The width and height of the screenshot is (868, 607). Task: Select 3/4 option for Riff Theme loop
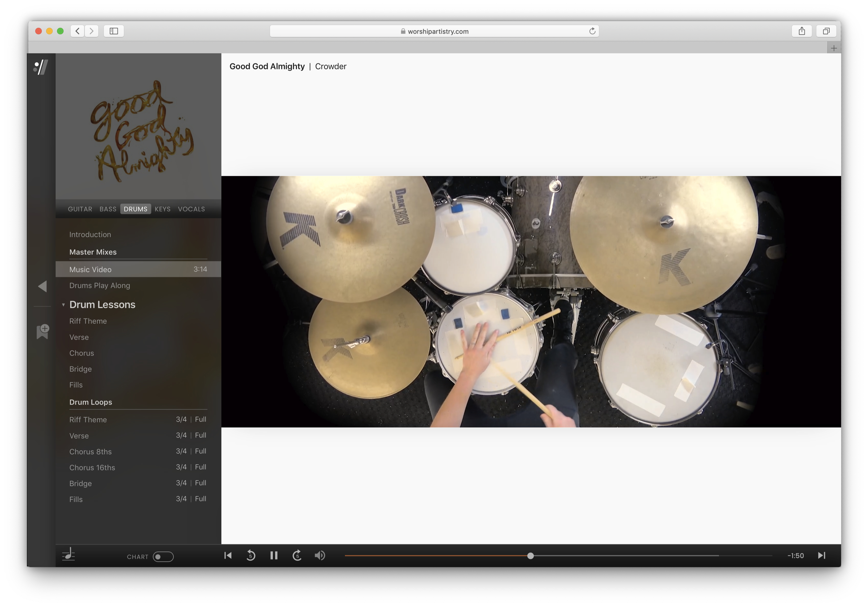click(x=181, y=419)
